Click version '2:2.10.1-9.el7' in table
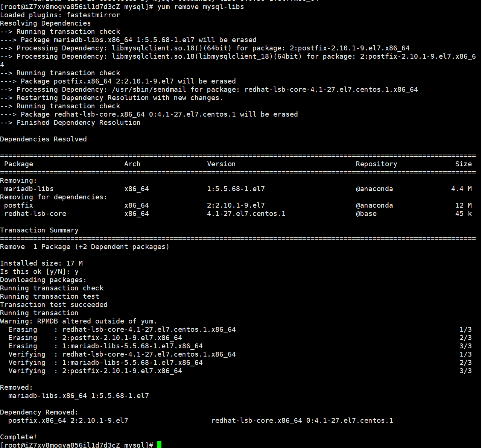482x448 pixels. tap(236, 205)
